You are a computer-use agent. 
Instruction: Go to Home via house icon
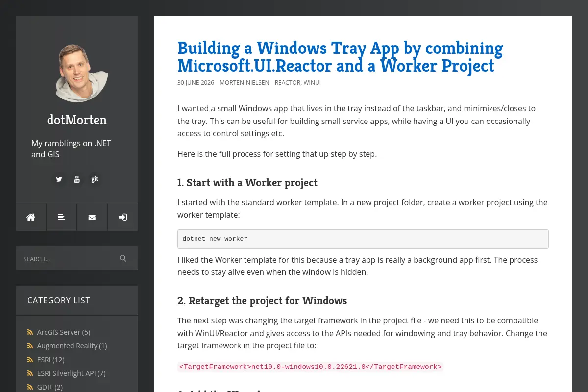click(x=31, y=217)
